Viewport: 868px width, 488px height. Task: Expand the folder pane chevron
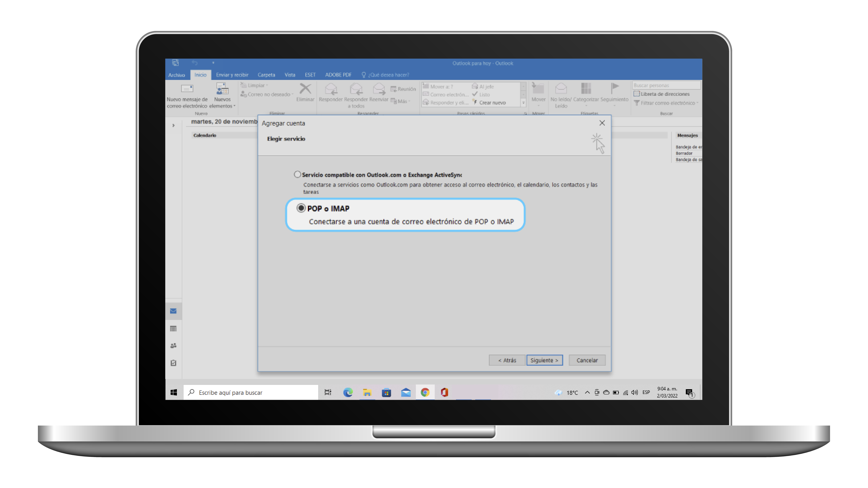[174, 125]
